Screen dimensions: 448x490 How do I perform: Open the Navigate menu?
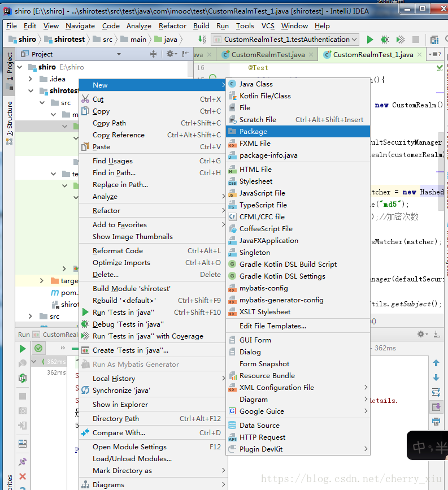coord(80,26)
